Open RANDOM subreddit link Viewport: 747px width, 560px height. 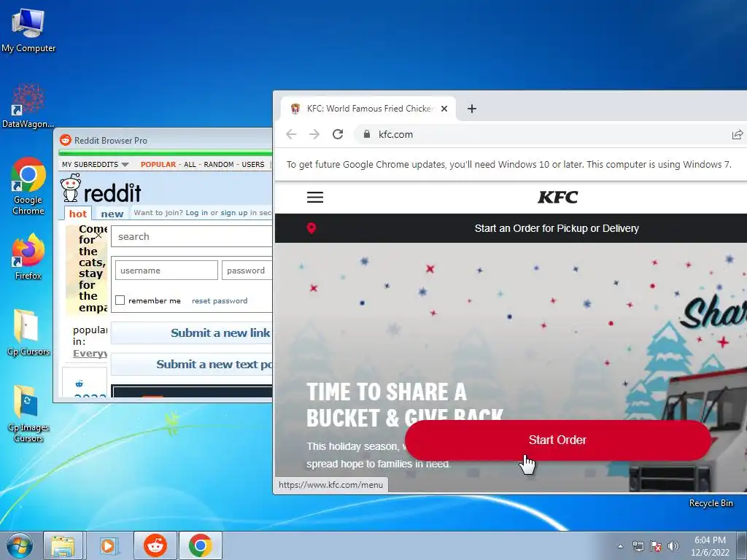point(219,164)
